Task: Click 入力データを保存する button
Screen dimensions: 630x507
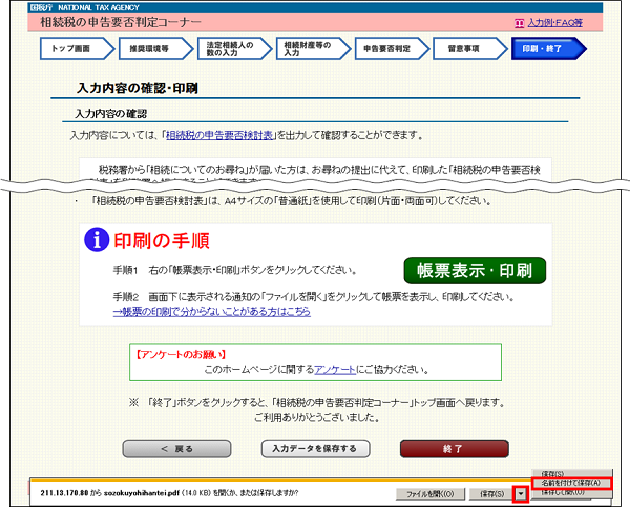Action: (315, 449)
